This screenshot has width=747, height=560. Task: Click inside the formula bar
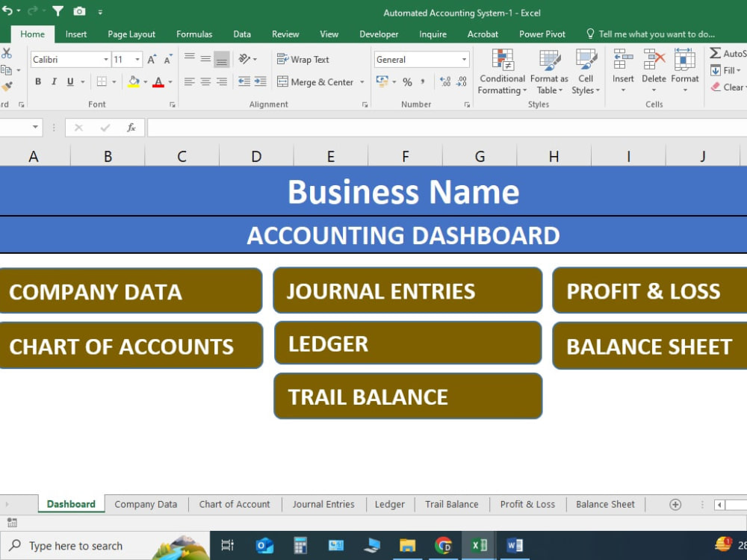pos(447,128)
